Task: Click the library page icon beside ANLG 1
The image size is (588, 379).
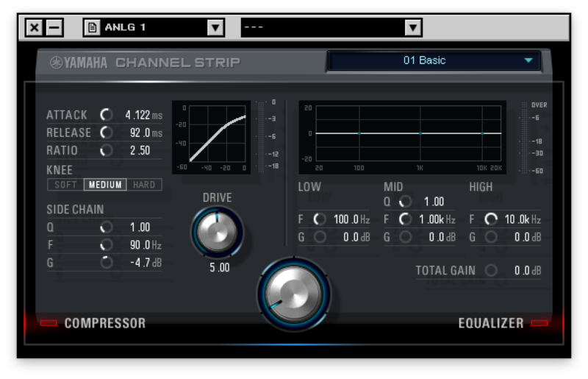Action: (x=93, y=27)
